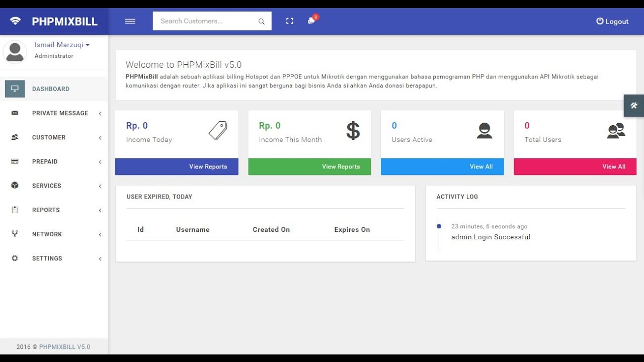Enter fullscreen mode via the expand icon
This screenshot has height=362, width=644.
(x=289, y=21)
